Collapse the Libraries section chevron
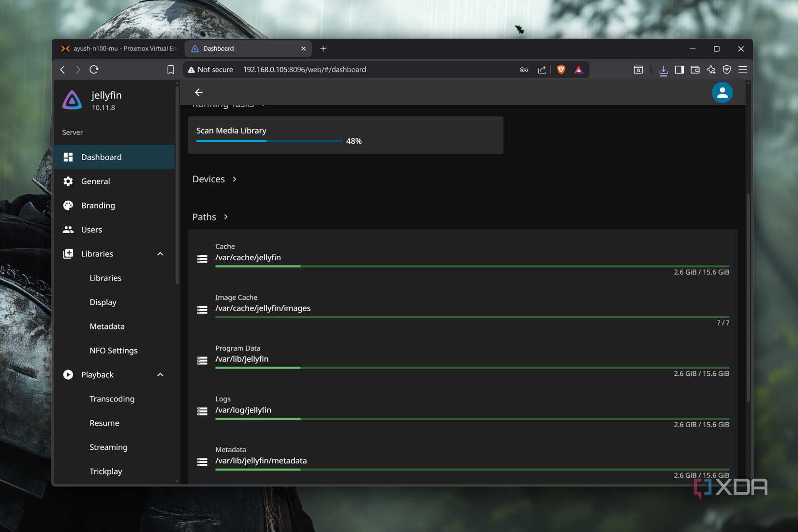The height and width of the screenshot is (532, 798). [x=160, y=254]
